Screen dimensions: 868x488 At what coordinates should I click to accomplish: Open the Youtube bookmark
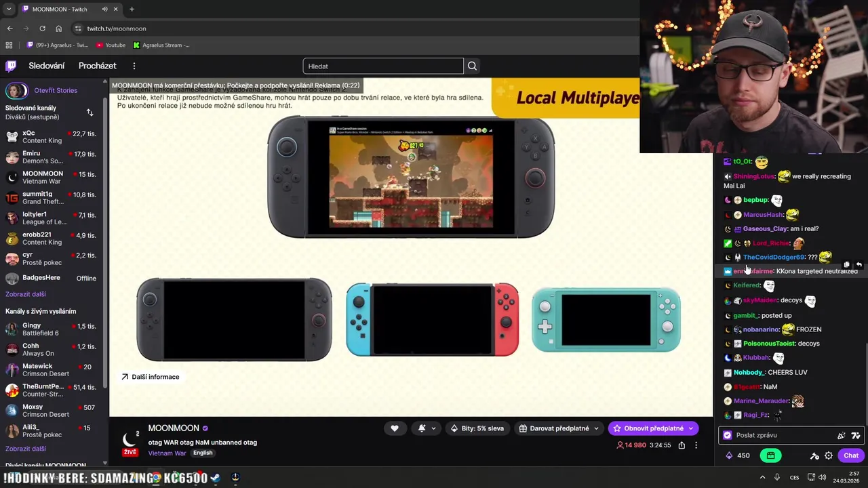pyautogui.click(x=111, y=45)
